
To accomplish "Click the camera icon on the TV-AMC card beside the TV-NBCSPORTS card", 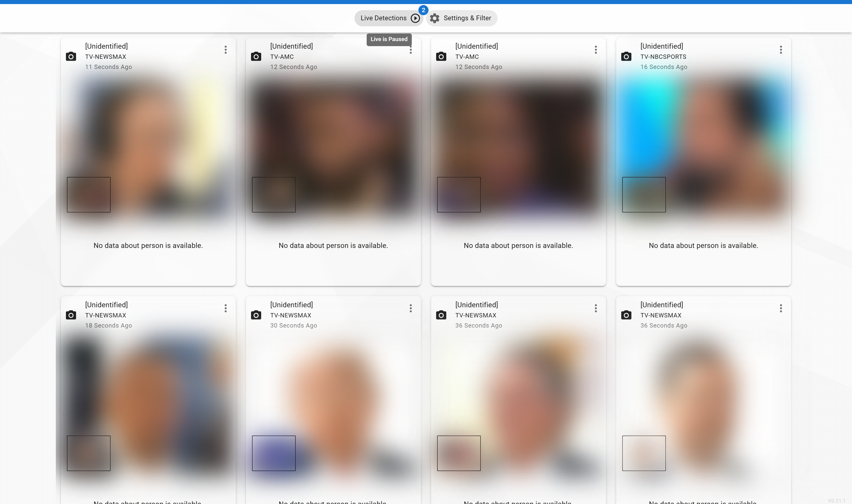I will [441, 56].
